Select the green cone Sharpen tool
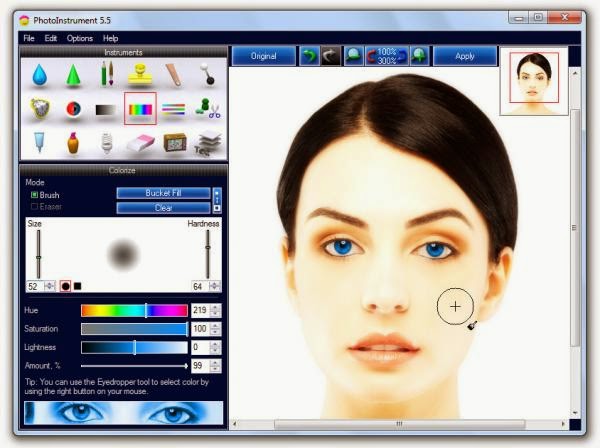600x448 pixels. pyautogui.click(x=73, y=75)
